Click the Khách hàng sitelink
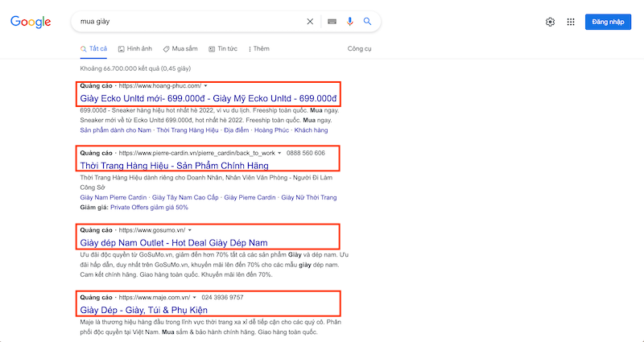The height and width of the screenshot is (342, 644). tap(311, 130)
